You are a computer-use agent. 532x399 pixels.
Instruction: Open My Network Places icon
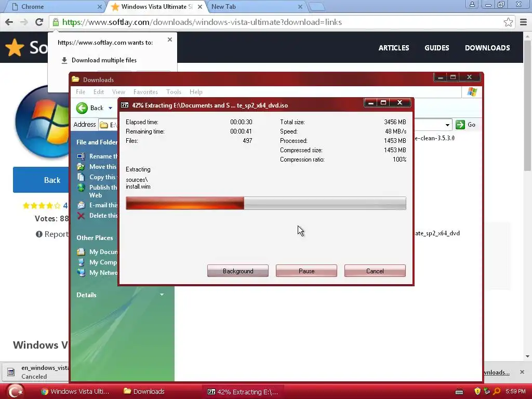(81, 272)
